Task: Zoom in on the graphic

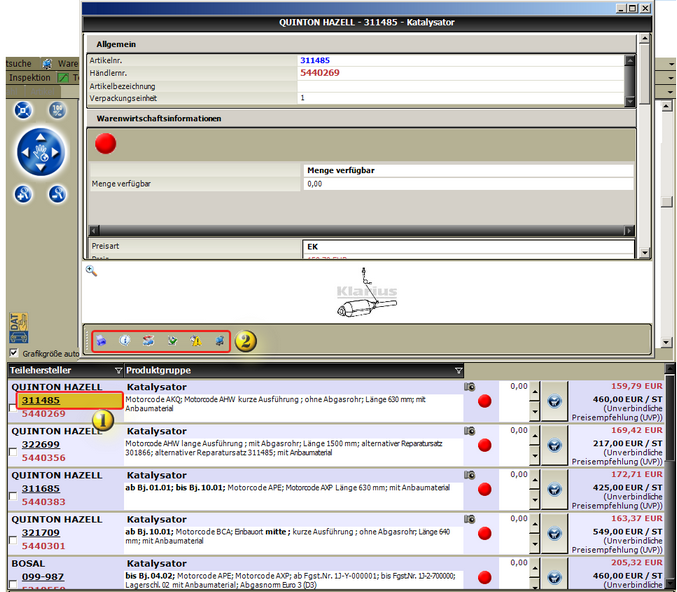Action: (23, 194)
